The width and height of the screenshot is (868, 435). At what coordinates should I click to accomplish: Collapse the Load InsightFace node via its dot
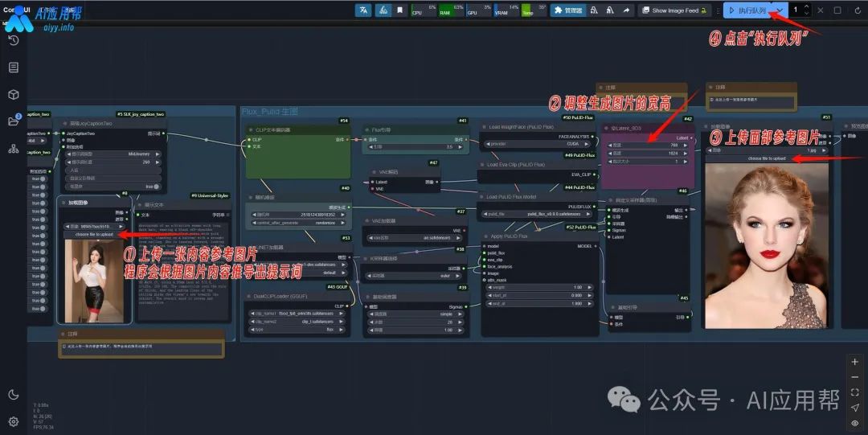[485, 127]
